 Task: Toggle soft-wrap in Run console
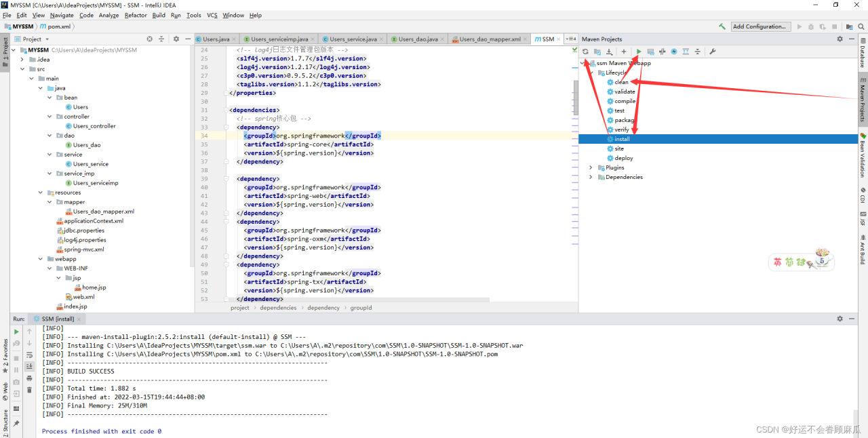point(29,355)
